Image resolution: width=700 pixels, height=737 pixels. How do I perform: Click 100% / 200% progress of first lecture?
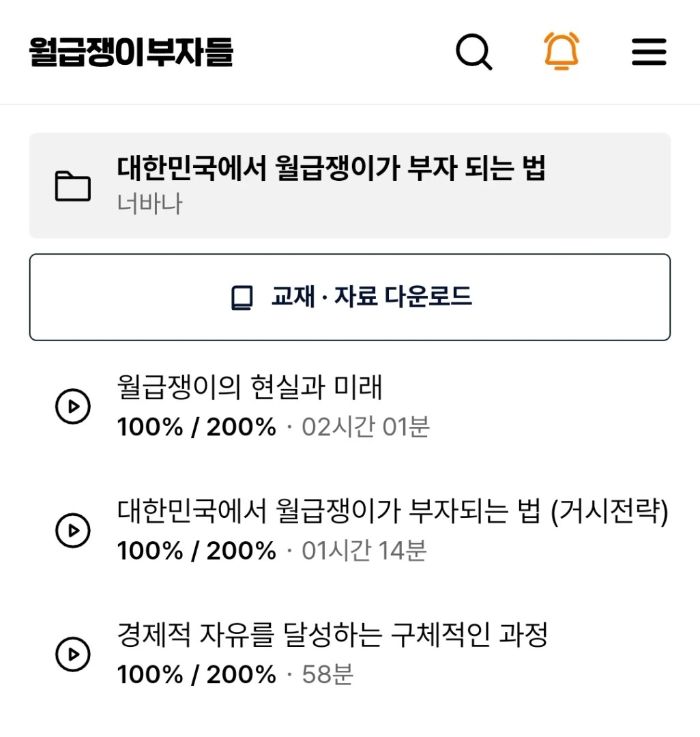pos(196,427)
